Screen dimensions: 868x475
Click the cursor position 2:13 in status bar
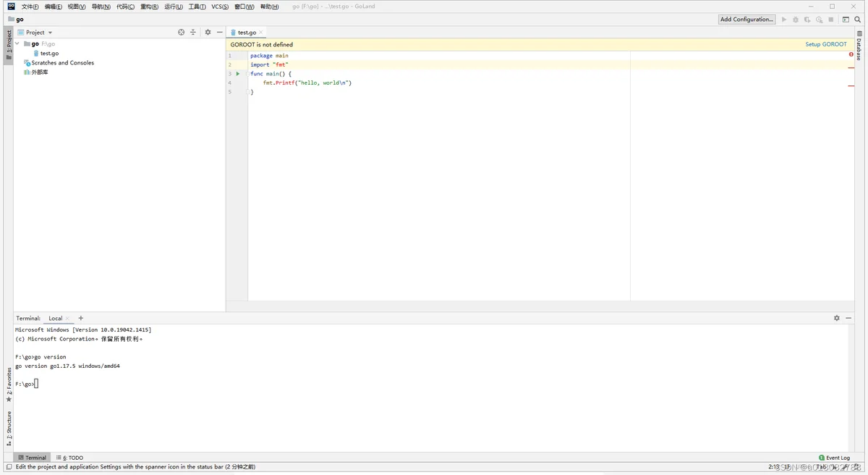pyautogui.click(x=774, y=467)
